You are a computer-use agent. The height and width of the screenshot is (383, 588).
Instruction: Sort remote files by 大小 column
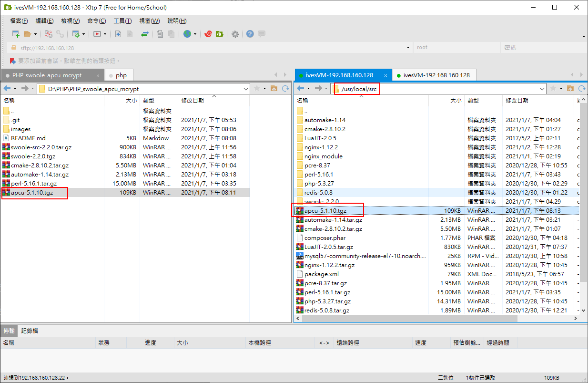click(x=446, y=101)
